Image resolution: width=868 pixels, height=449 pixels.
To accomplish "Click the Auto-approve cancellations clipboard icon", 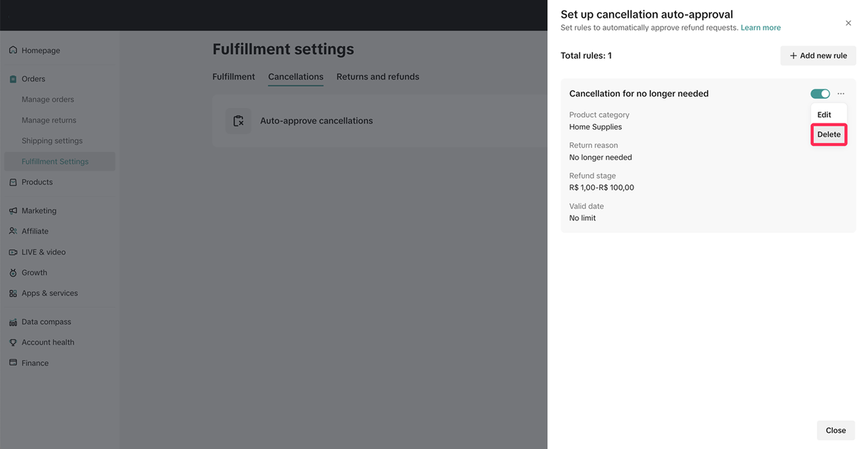I will (238, 121).
